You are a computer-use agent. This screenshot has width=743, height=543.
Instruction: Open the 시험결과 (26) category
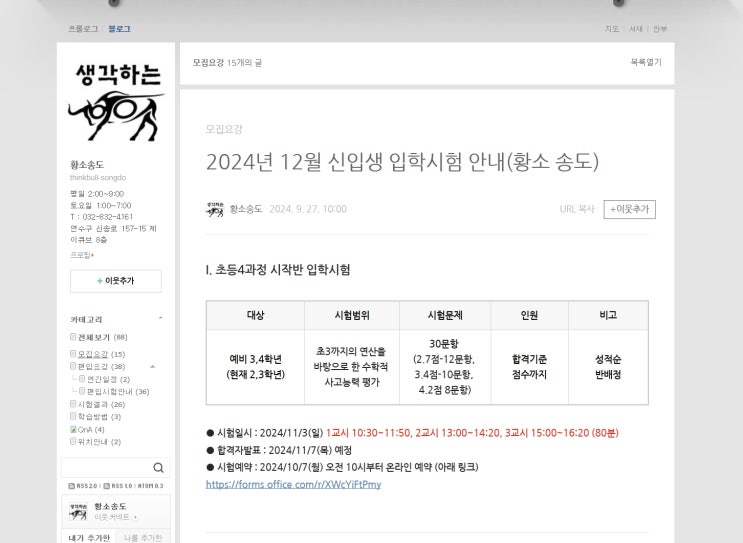pos(101,404)
